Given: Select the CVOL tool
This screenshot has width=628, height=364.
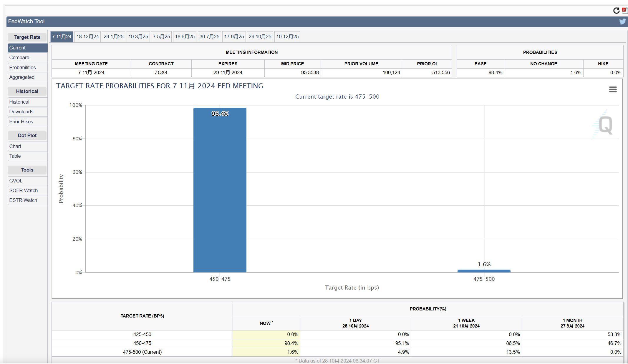Looking at the screenshot, I should tap(16, 181).
